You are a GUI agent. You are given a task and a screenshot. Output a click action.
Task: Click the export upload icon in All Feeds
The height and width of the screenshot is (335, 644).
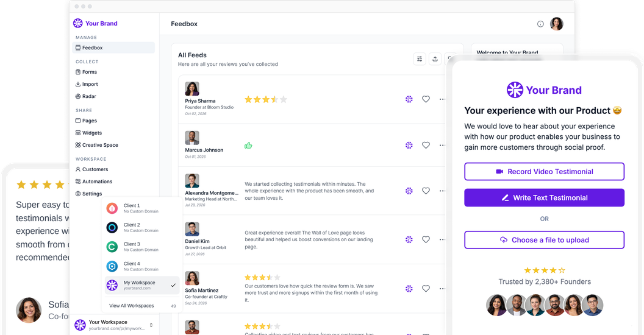tap(435, 59)
